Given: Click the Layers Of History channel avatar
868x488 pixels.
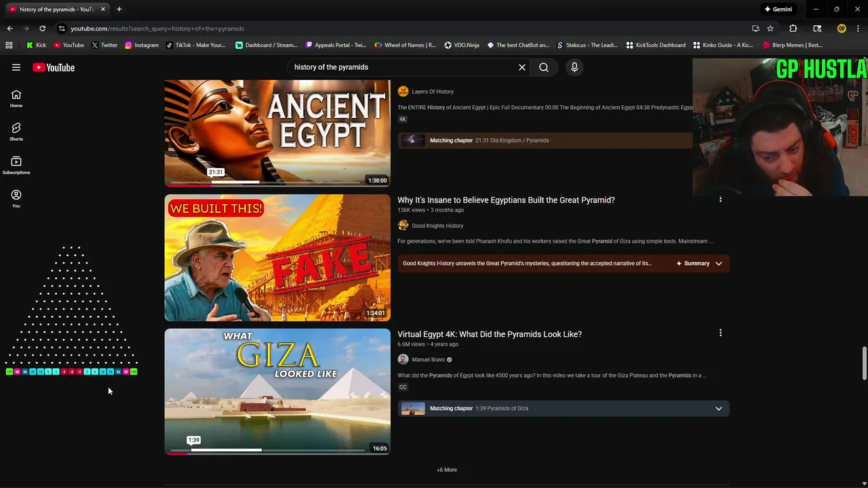Looking at the screenshot, I should point(403,91).
